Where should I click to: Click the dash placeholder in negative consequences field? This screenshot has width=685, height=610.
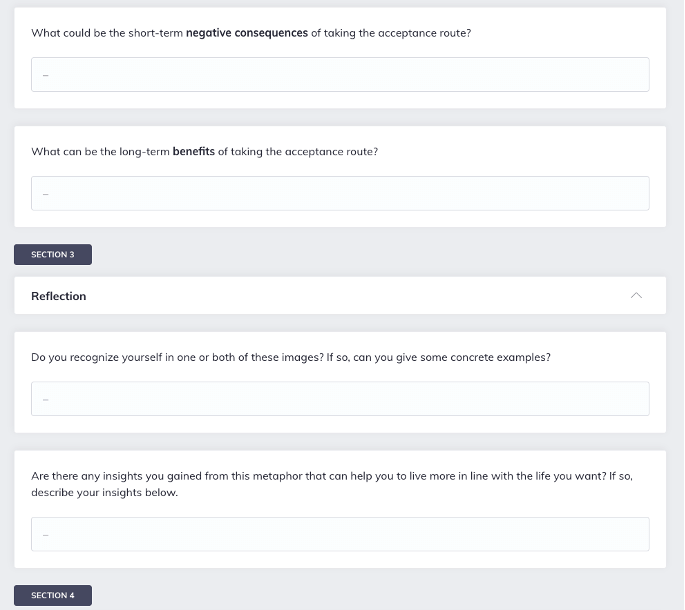tap(45, 75)
